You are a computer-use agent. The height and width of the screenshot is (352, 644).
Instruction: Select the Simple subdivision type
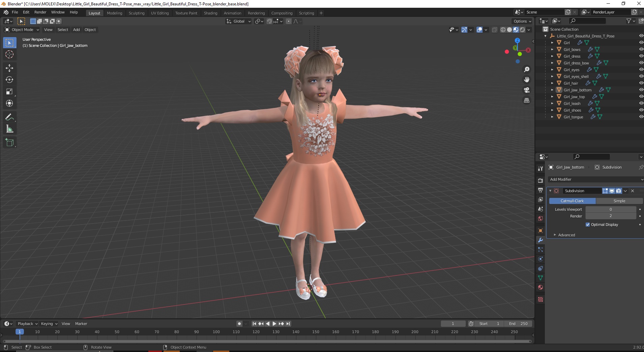619,201
